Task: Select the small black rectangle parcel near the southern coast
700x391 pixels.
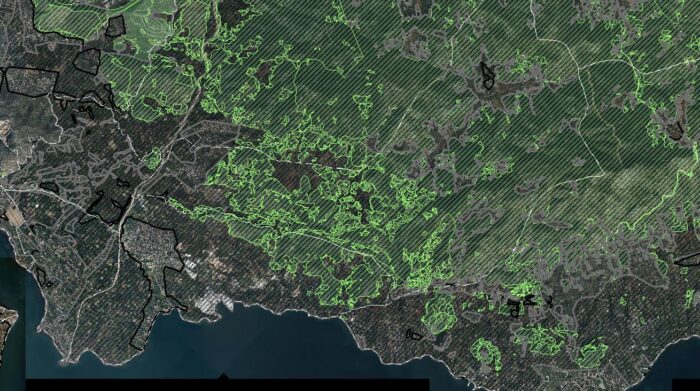Action: [x=414, y=334]
